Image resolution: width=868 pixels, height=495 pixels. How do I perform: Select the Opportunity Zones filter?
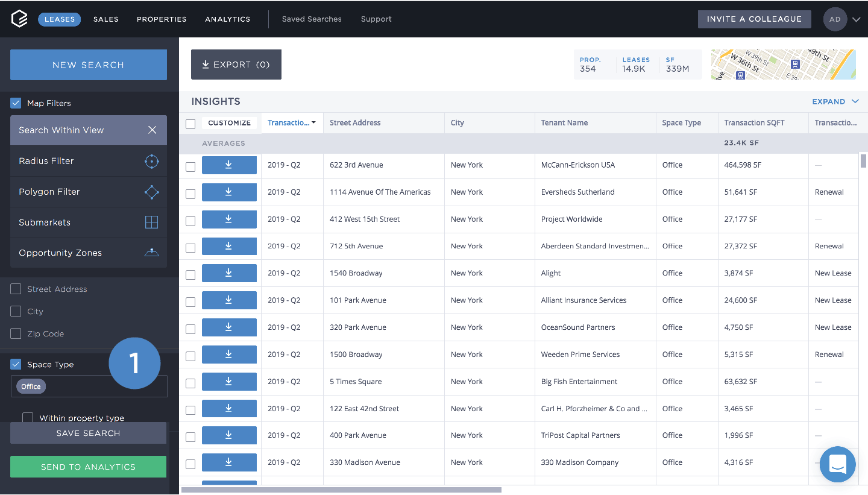(x=88, y=253)
